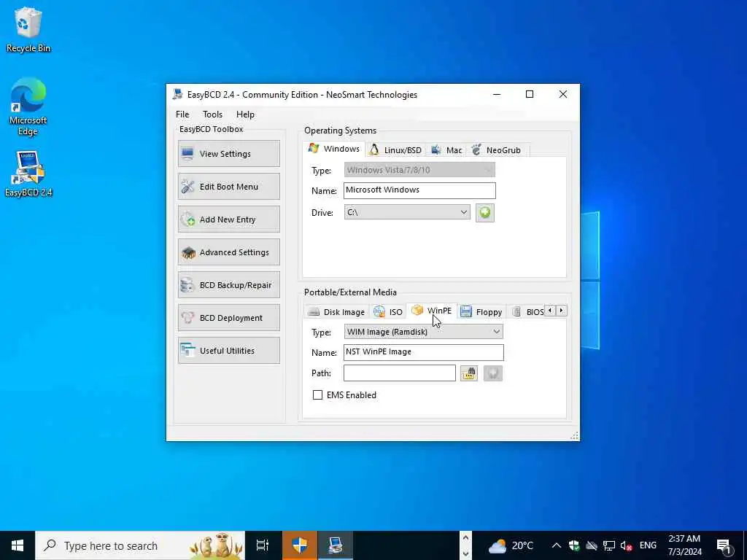This screenshot has height=560, width=747.
Task: Switch to the Linux/BSD tab
Action: click(396, 150)
